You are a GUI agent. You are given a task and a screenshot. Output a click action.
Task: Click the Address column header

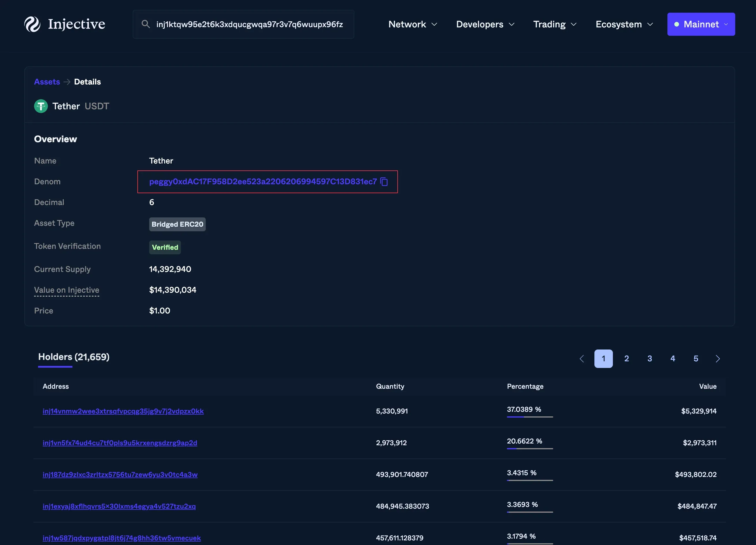56,386
